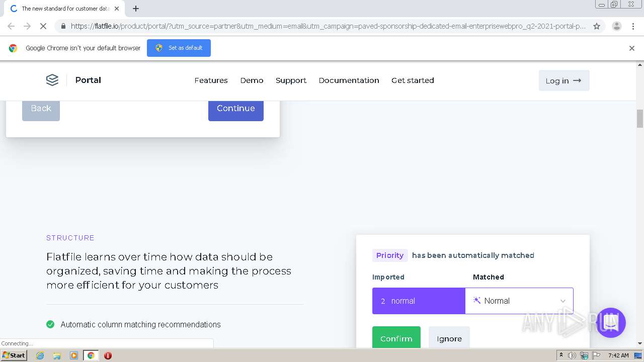This screenshot has width=644, height=362.
Task: Click the Log in button
Action: 563,80
